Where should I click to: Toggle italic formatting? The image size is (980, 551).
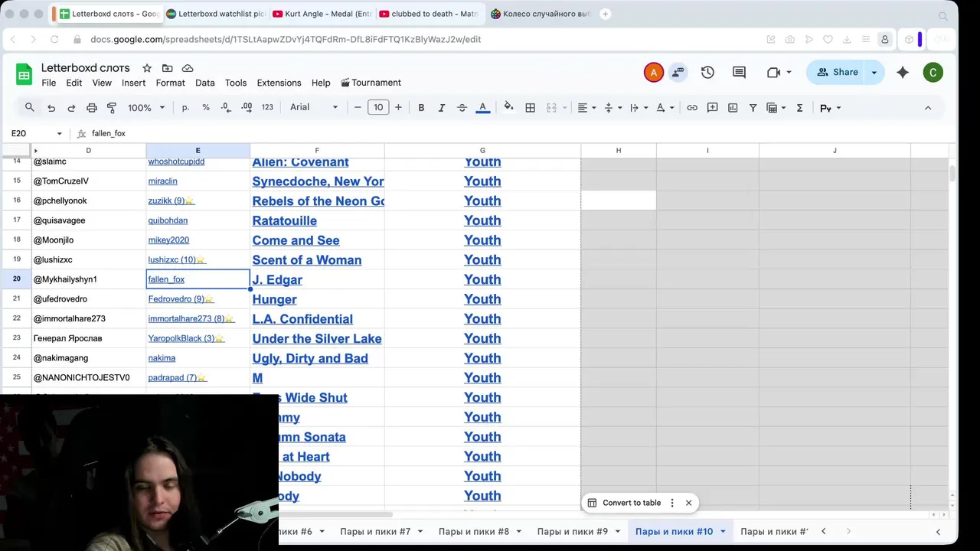tap(442, 108)
